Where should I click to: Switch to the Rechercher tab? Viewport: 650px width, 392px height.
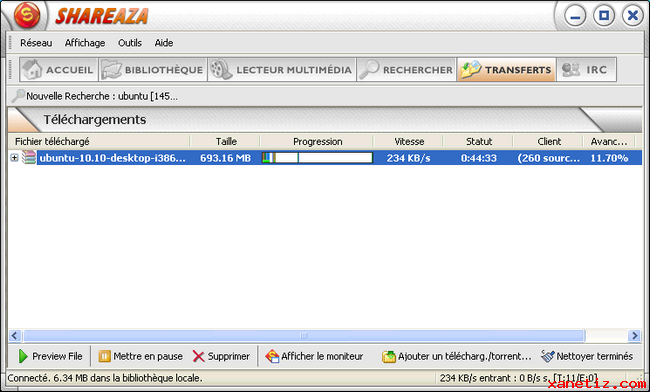(x=406, y=70)
